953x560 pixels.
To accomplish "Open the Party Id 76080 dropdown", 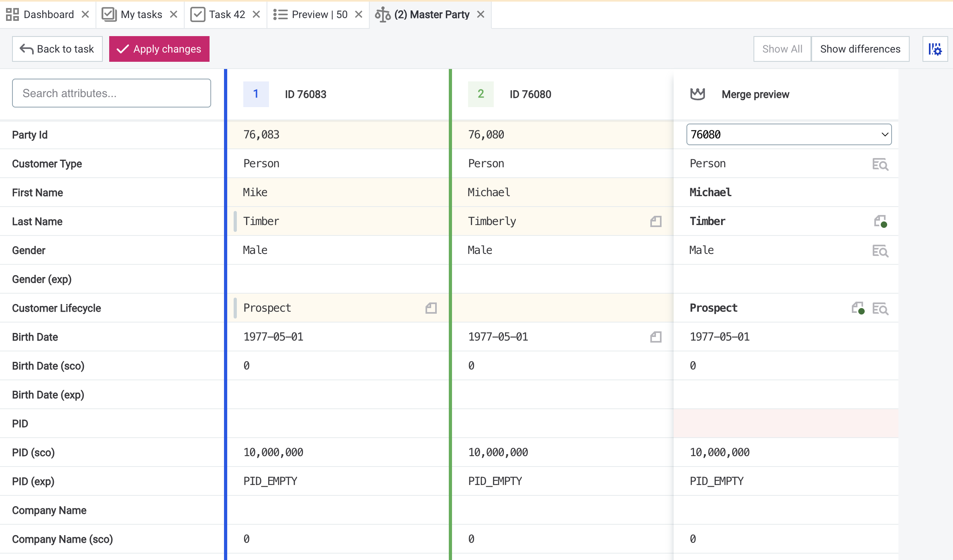I will (x=884, y=134).
